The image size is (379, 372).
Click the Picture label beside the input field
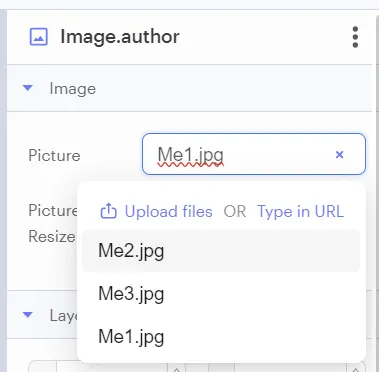54,155
